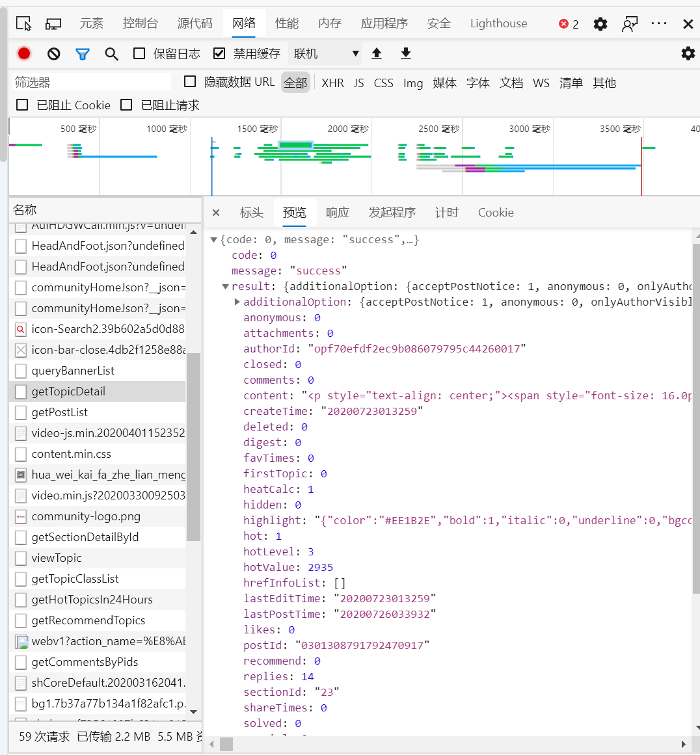This screenshot has height=755, width=700.
Task: Select icon-bar-close image request
Action: pos(98,350)
